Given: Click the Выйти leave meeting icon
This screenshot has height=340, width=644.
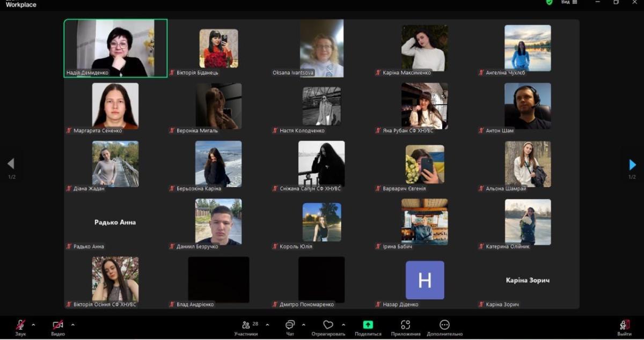Looking at the screenshot, I should (x=624, y=325).
